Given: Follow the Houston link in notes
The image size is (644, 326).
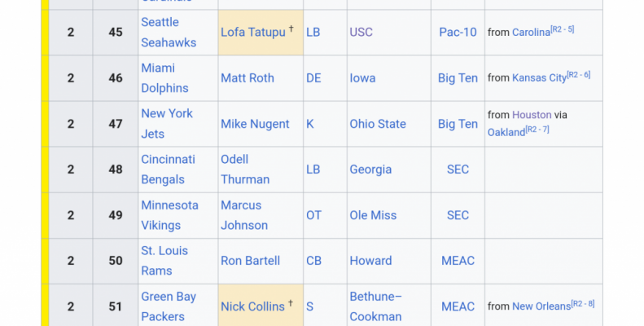Looking at the screenshot, I should coord(532,115).
